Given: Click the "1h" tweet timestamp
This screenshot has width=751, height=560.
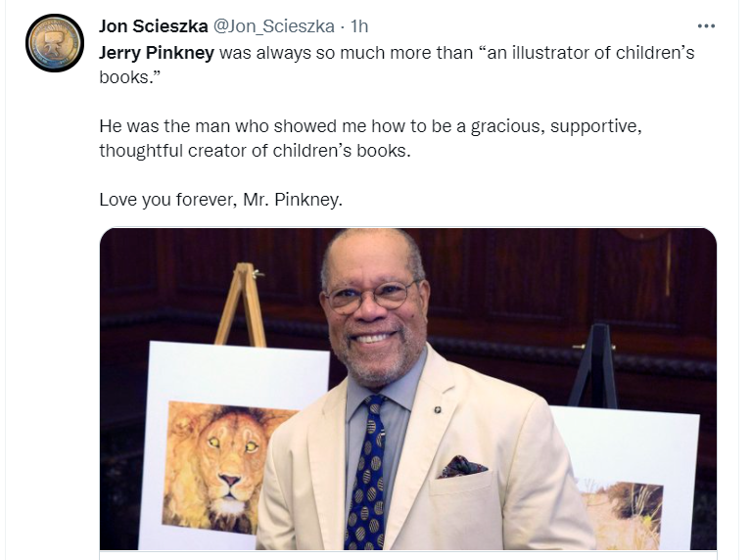Looking at the screenshot, I should coord(359,26).
